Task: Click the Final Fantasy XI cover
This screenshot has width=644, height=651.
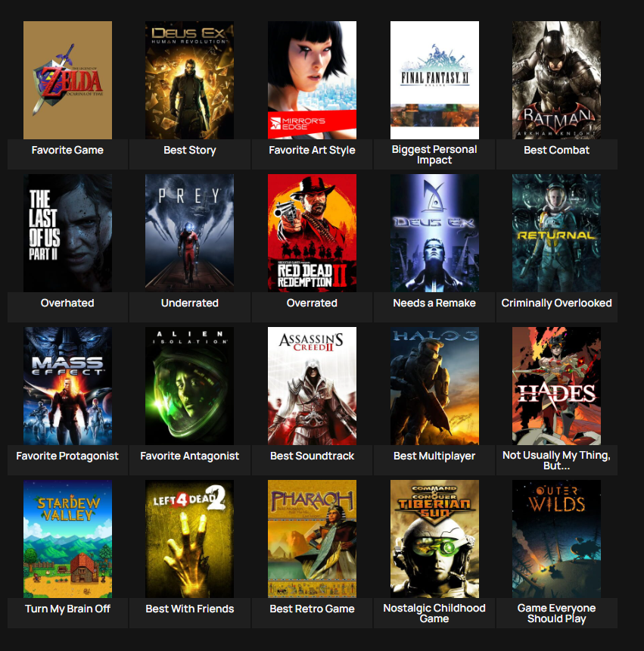Action: tap(434, 80)
